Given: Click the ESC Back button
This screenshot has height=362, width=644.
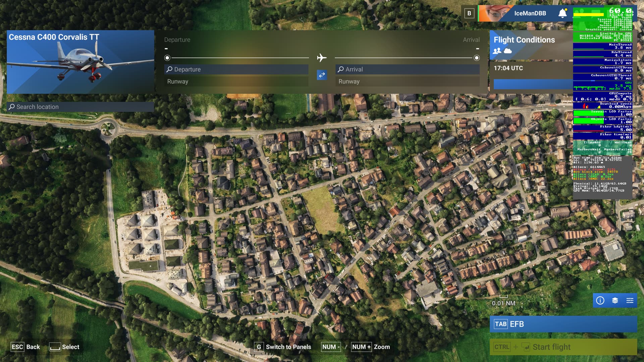Looking at the screenshot, I should click(x=25, y=347).
